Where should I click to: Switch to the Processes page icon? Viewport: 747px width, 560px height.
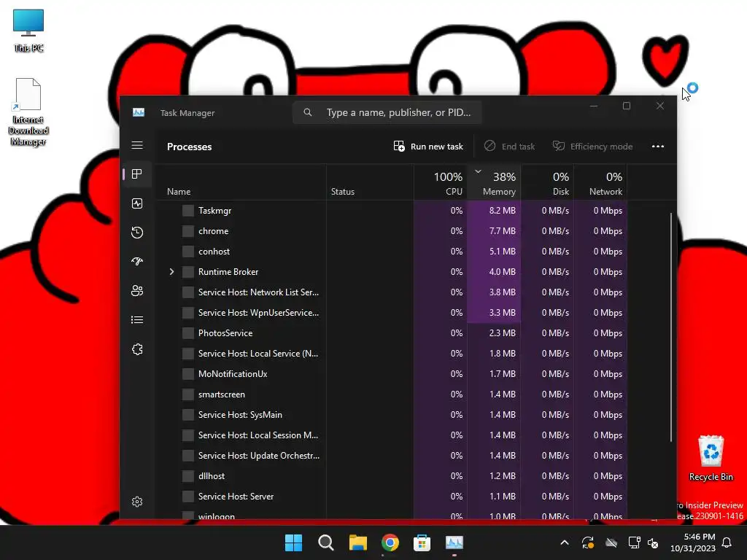coord(137,174)
